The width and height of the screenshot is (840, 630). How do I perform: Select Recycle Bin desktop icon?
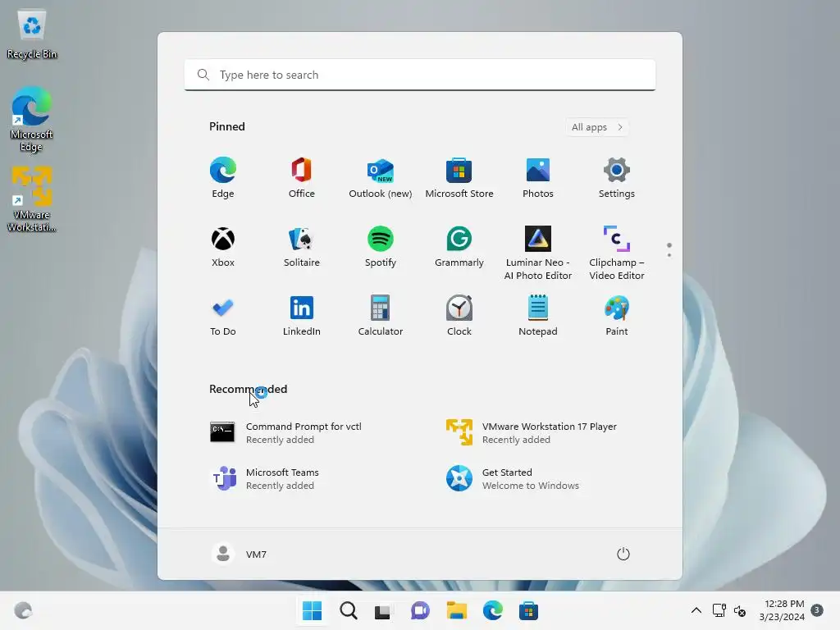pos(32,34)
